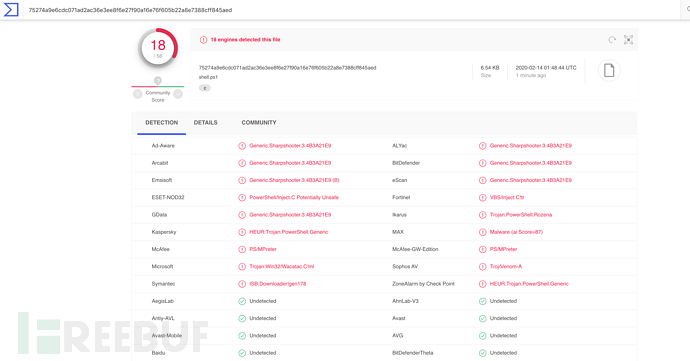Click Sophos AV 'Troj/Venom-A' result

point(506,266)
